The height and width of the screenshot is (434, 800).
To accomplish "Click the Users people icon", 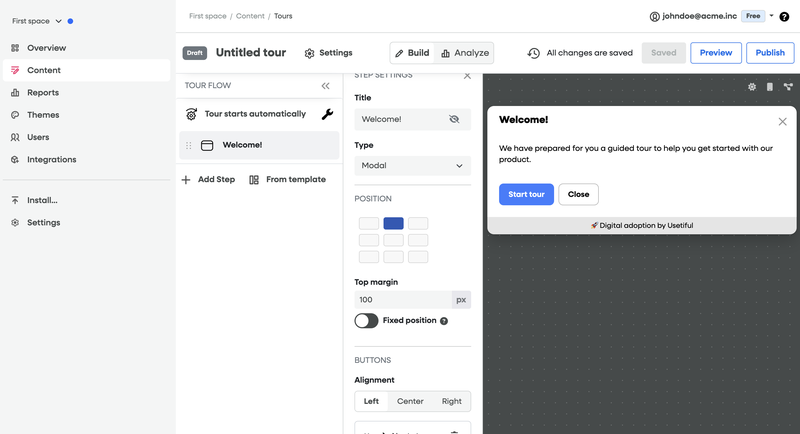I will (15, 137).
